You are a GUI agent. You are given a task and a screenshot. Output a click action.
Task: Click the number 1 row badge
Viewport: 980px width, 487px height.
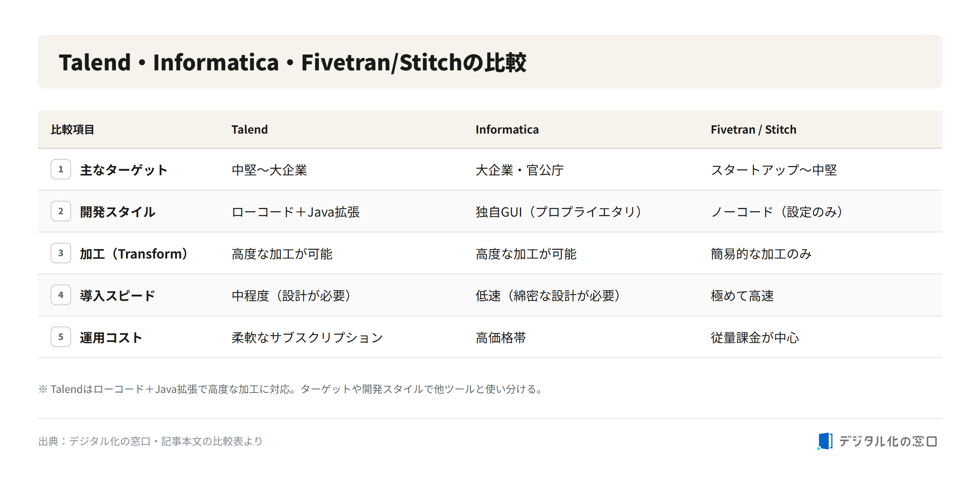click(x=61, y=169)
